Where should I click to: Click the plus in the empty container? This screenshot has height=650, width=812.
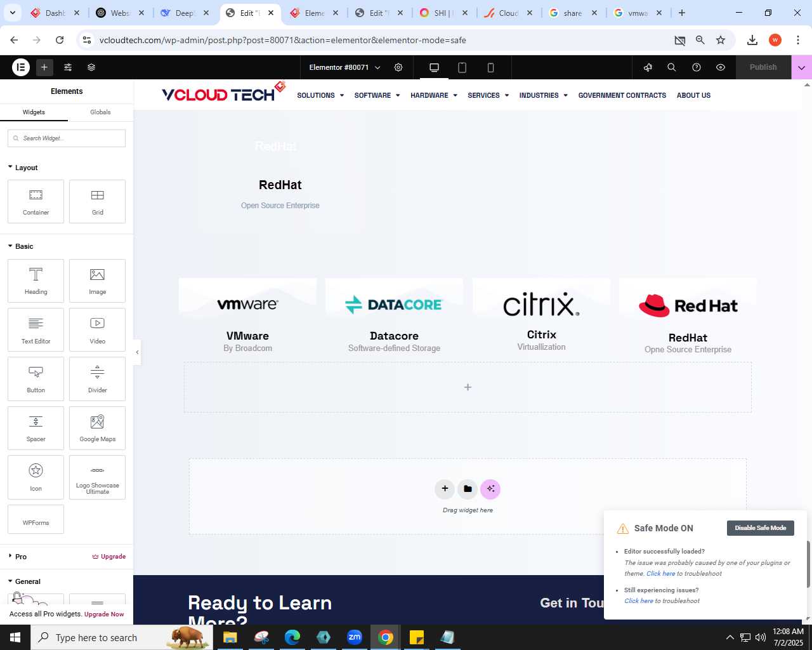[468, 387]
